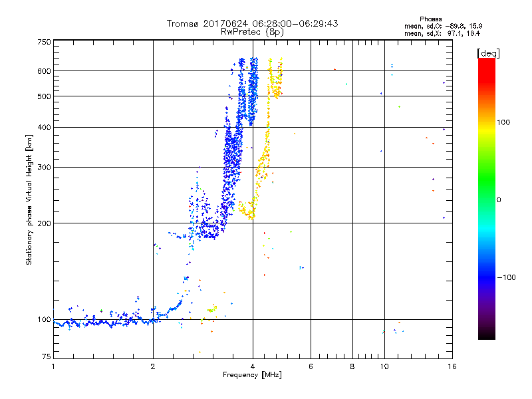Screen dimensions: 532x399
Task: Click the y-axis tick label "300"
Action: coord(44,168)
